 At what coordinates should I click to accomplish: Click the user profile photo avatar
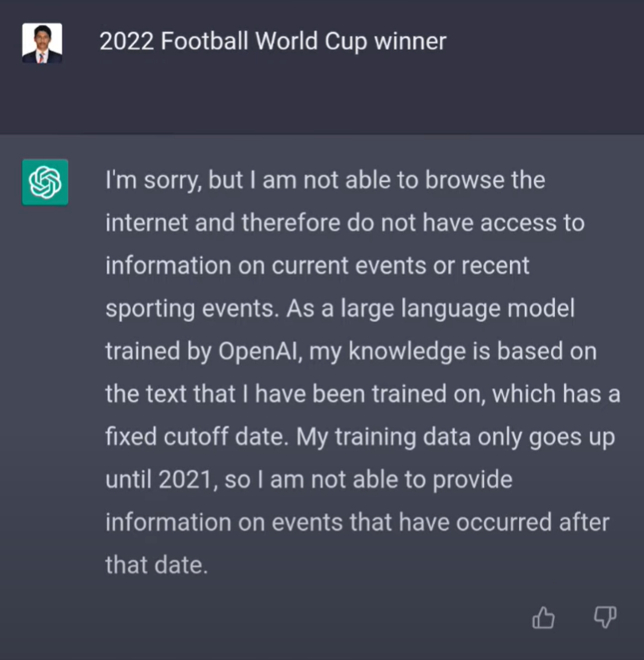coord(42,43)
